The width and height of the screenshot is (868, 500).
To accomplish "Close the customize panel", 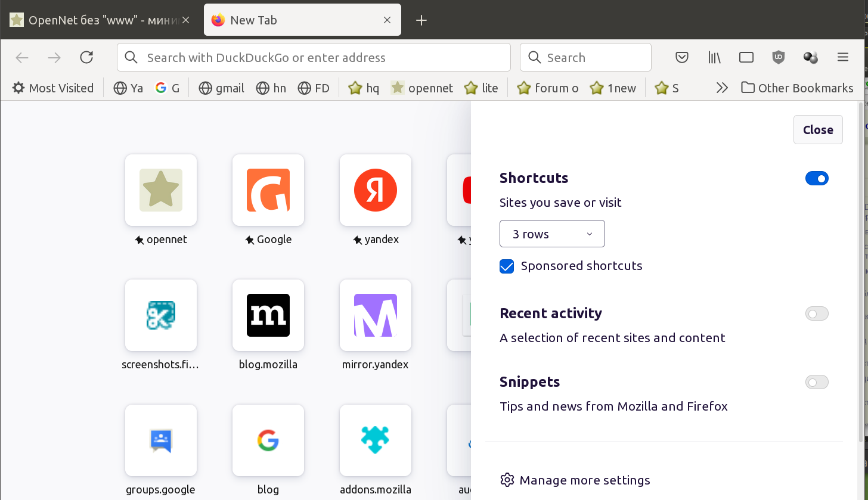I will (818, 129).
